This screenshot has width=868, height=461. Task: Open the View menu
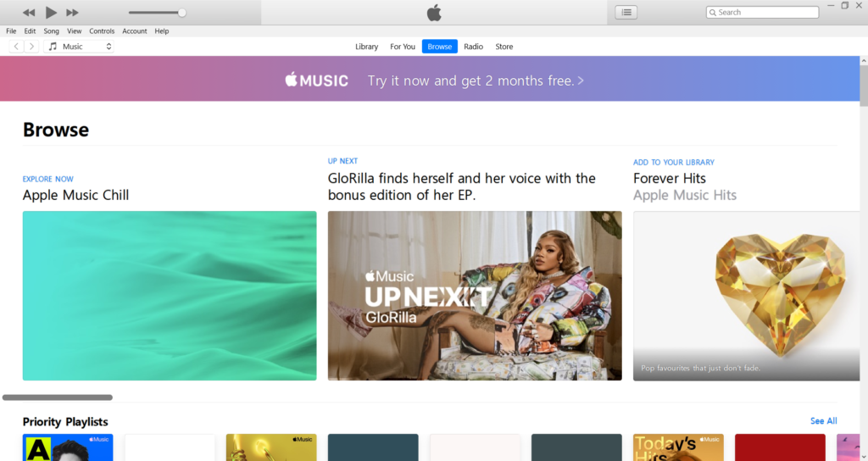coord(75,31)
